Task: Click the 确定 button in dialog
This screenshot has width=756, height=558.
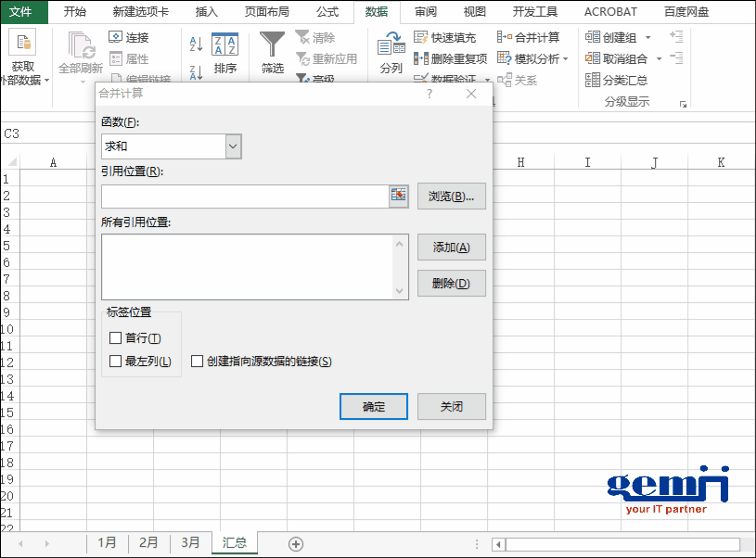Action: coord(374,407)
